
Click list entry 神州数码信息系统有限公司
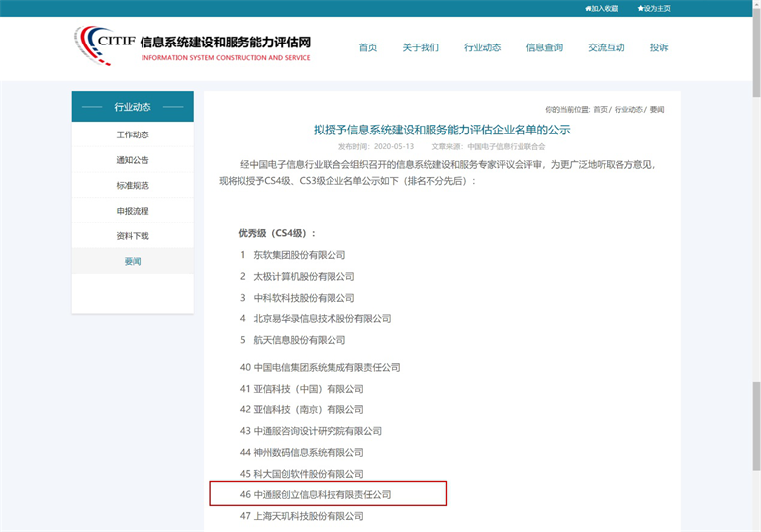coord(309,453)
